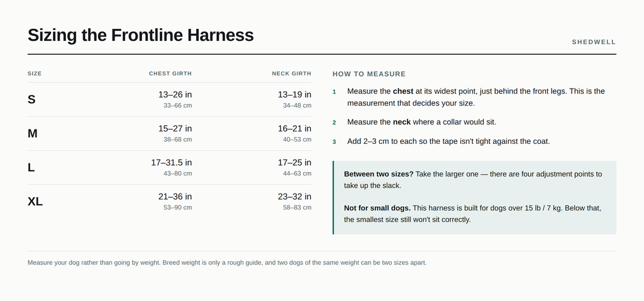
Task: Click neck girth value '16–21 in'
Action: pos(294,129)
